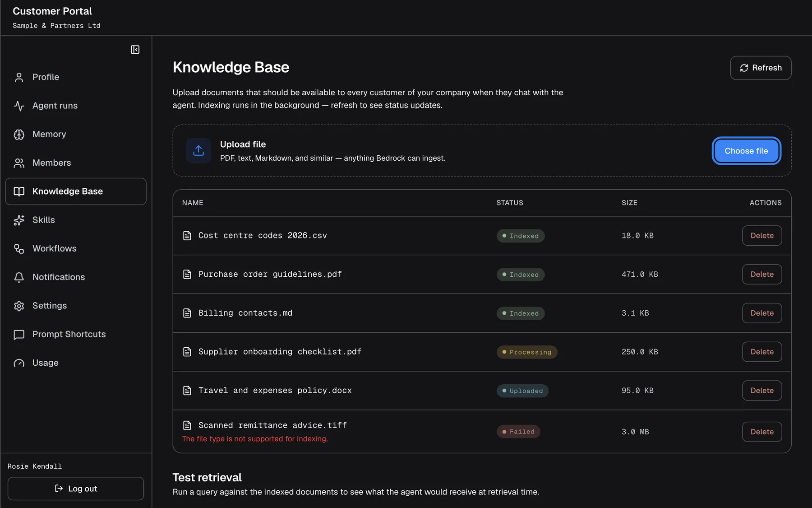Click the Agent runs activity icon
The image size is (812, 508).
(19, 106)
